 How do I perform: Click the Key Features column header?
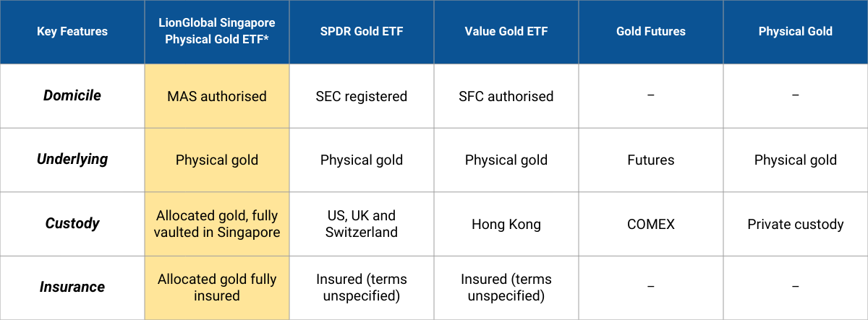(72, 32)
